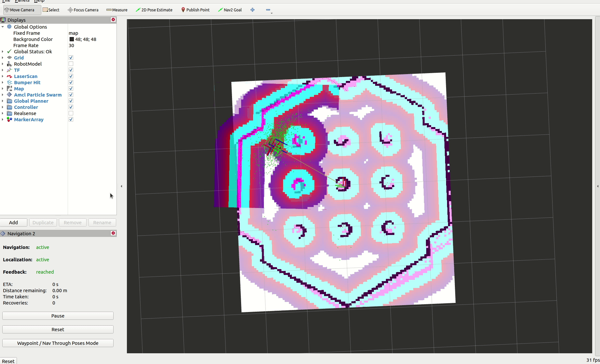Click the Controller folder icon

click(x=9, y=107)
